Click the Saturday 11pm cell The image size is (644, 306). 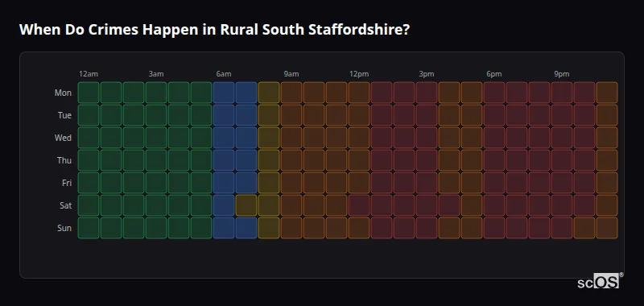[x=607, y=205]
